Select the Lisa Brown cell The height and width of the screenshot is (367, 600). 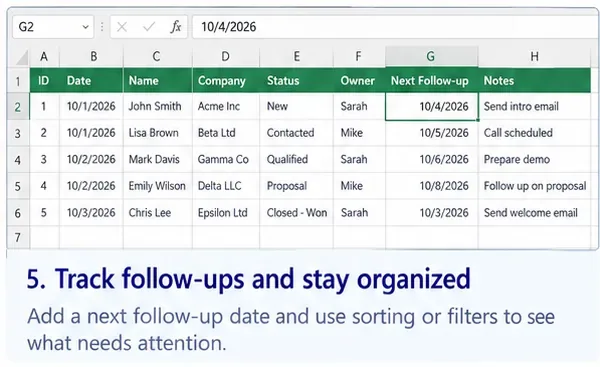pos(158,133)
